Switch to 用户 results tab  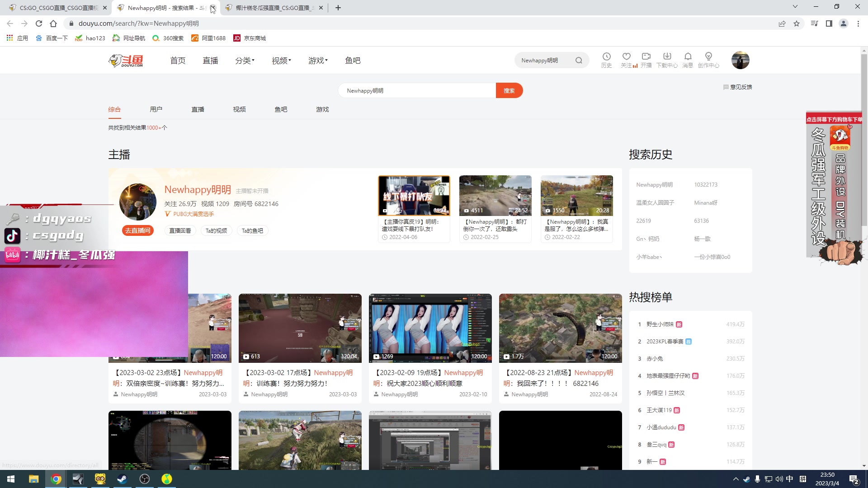click(156, 109)
